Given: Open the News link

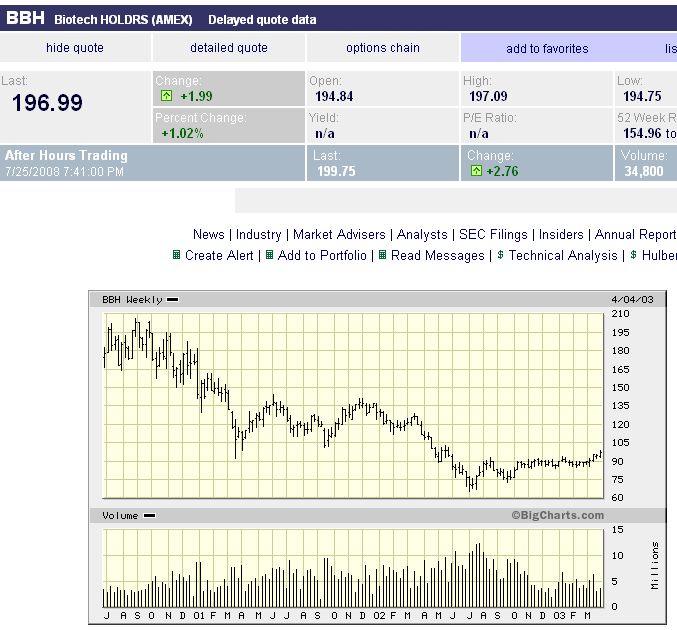Looking at the screenshot, I should click(x=208, y=235).
